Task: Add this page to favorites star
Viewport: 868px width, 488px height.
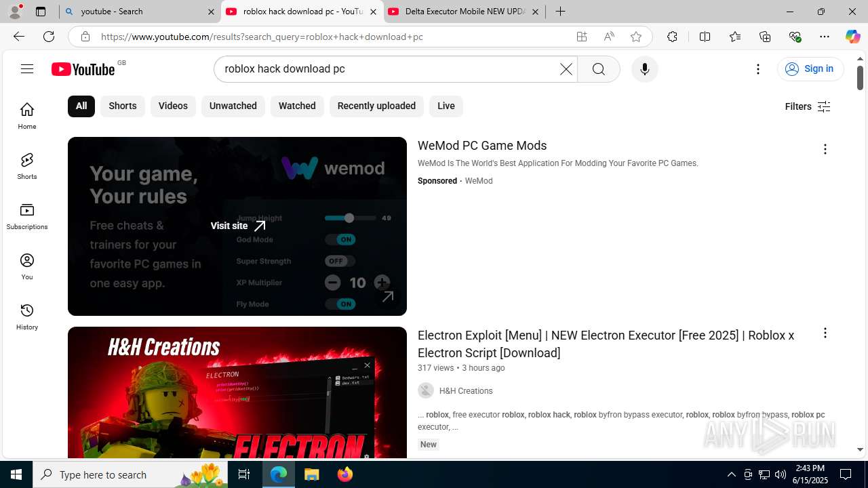Action: (x=635, y=37)
